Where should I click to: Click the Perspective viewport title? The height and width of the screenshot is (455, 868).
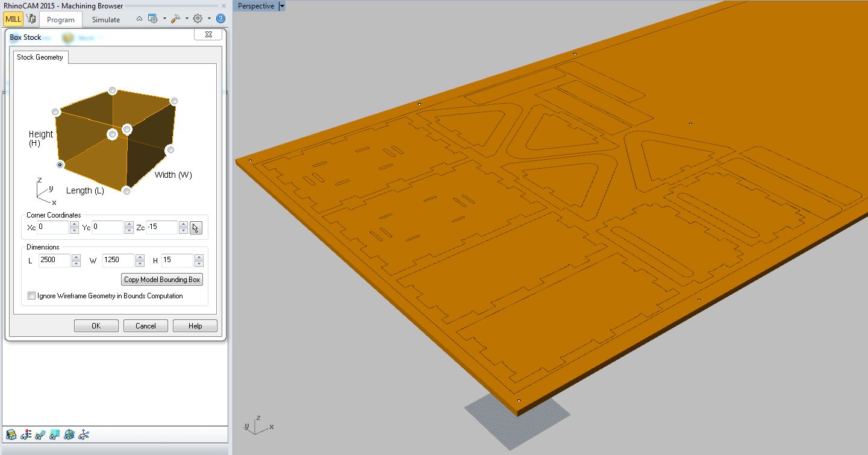(256, 6)
